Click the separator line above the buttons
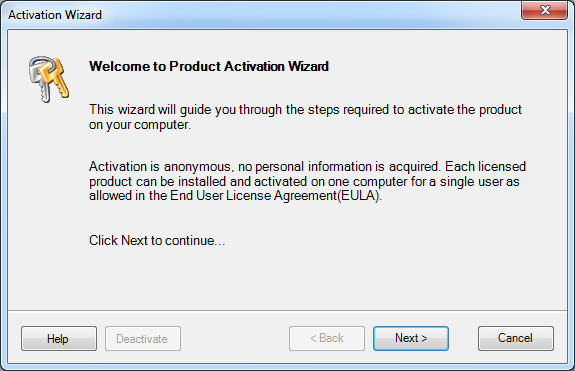This screenshot has width=575, height=371. 288,311
